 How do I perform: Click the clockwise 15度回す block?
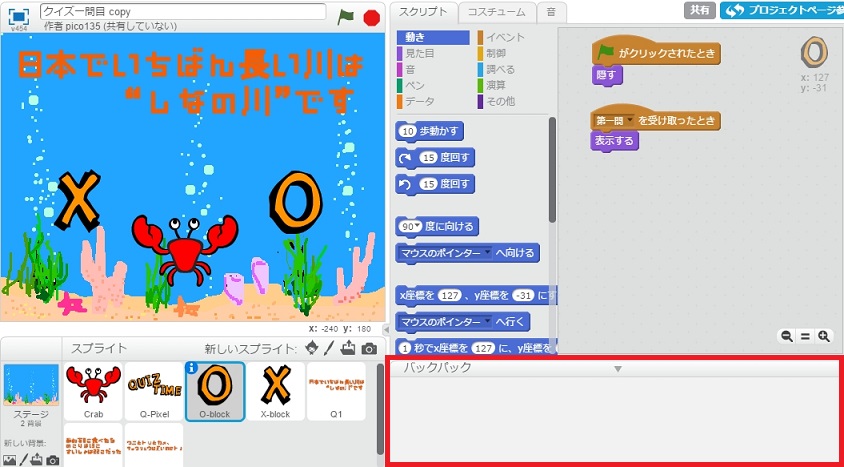click(435, 158)
